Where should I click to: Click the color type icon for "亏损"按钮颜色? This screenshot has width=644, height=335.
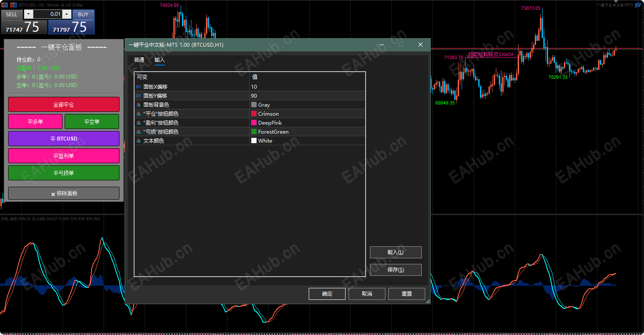click(138, 132)
